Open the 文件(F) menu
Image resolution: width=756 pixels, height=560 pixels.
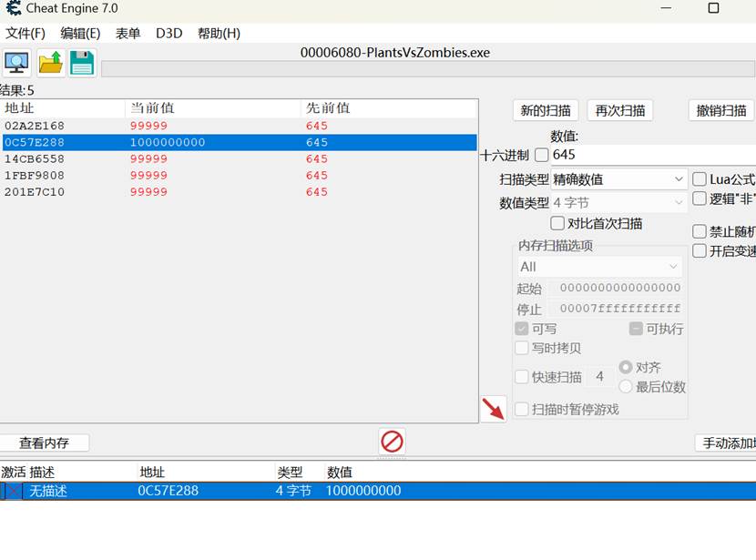point(26,34)
